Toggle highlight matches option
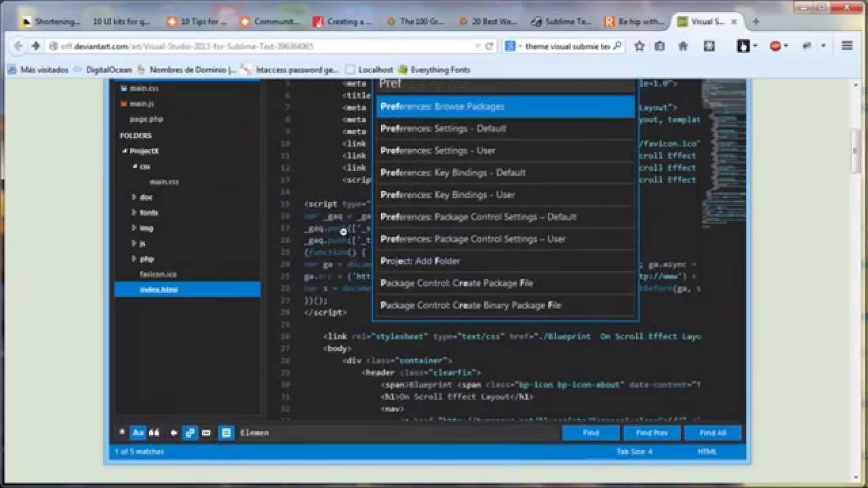868x488 pixels. (x=226, y=432)
